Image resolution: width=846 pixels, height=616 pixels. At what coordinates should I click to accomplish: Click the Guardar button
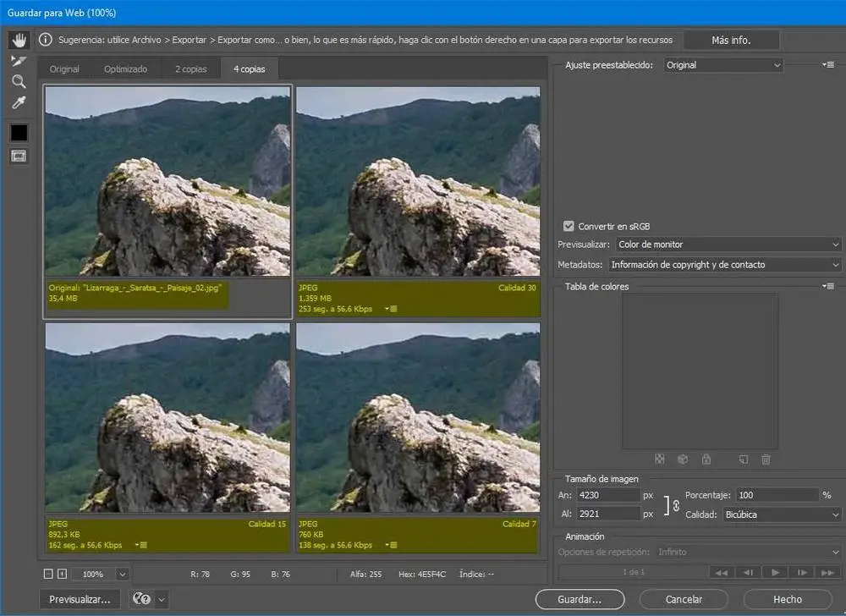pos(580,599)
